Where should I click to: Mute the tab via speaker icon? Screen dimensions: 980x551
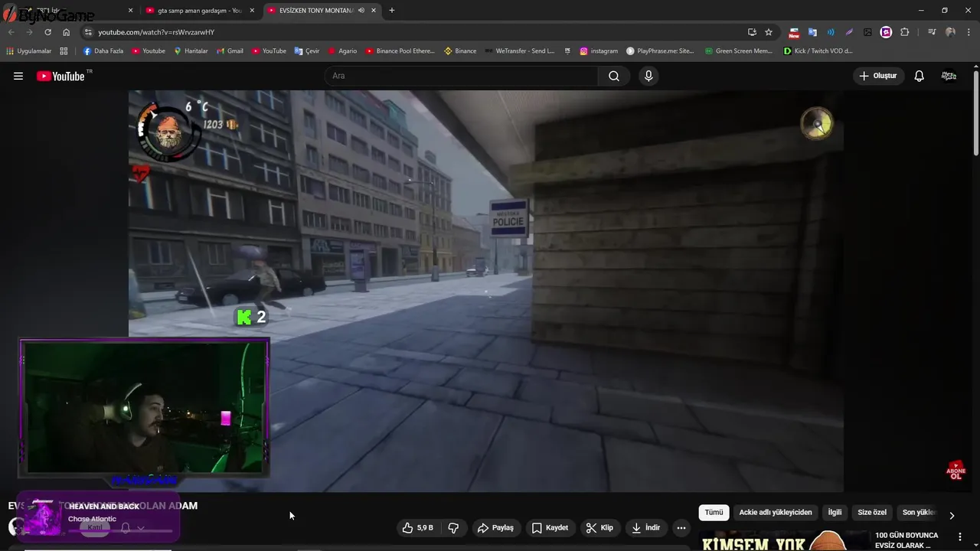coord(361,11)
